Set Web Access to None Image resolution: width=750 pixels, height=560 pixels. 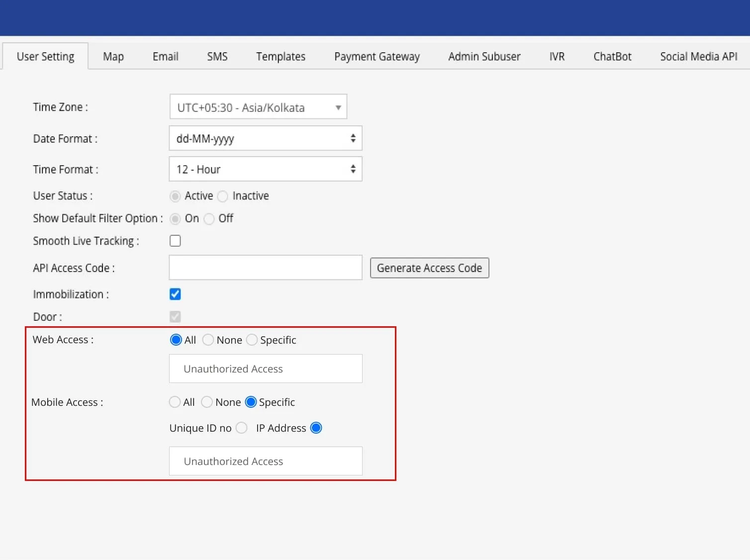click(208, 340)
